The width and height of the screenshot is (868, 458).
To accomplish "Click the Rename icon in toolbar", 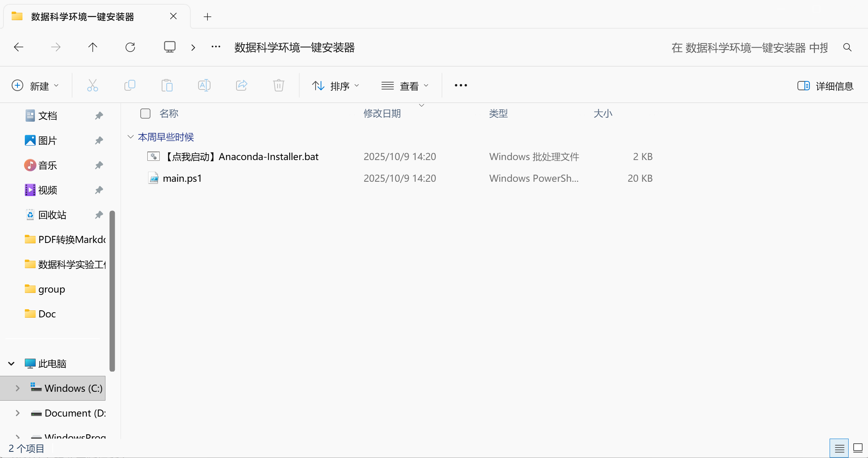I will click(x=204, y=85).
